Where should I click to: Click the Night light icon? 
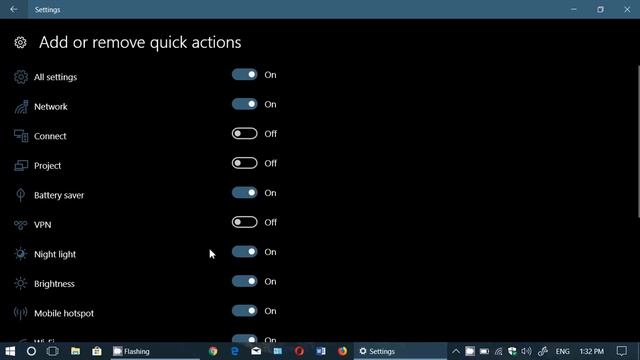(20, 254)
